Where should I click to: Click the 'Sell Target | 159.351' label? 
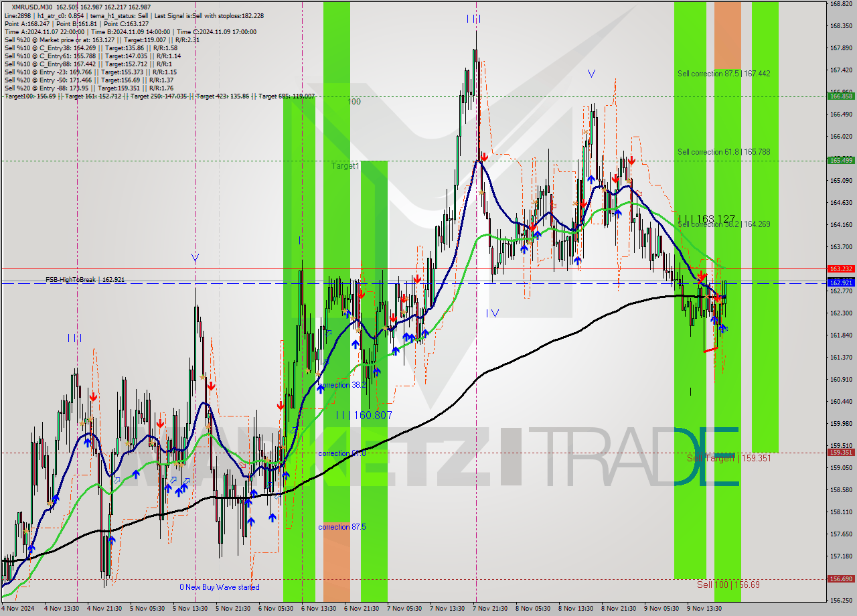tap(728, 459)
